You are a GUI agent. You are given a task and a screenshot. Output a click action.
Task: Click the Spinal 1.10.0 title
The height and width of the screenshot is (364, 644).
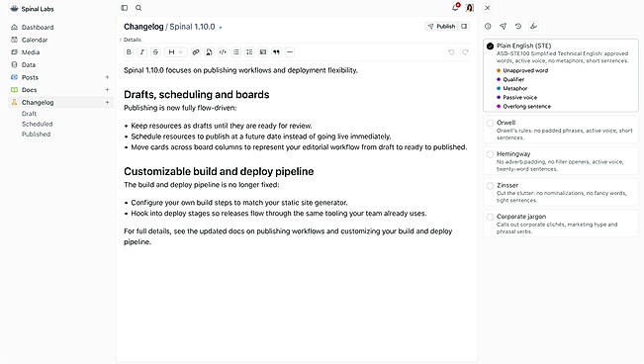click(192, 27)
